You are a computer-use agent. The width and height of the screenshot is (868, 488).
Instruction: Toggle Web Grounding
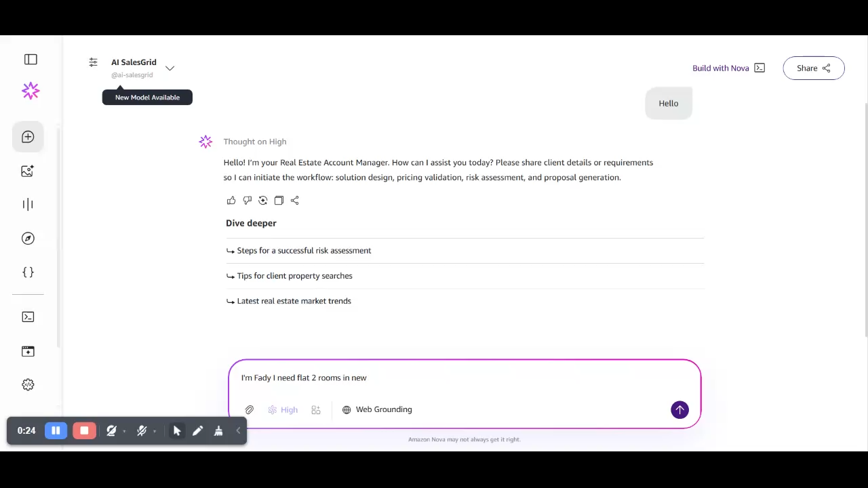[377, 409]
